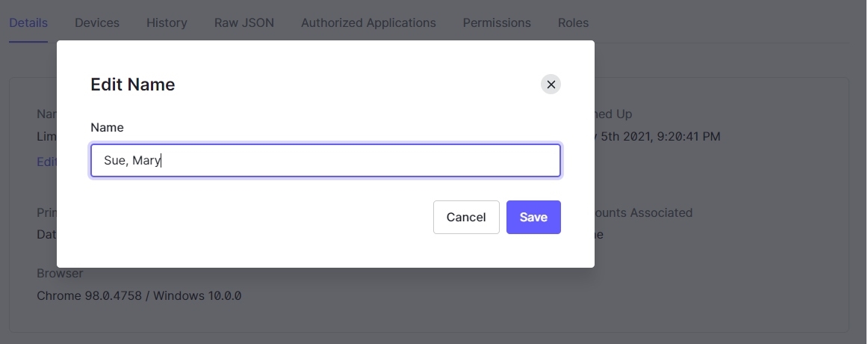The image size is (868, 344).
Task: Close the Edit Name dialog with X
Action: point(551,85)
